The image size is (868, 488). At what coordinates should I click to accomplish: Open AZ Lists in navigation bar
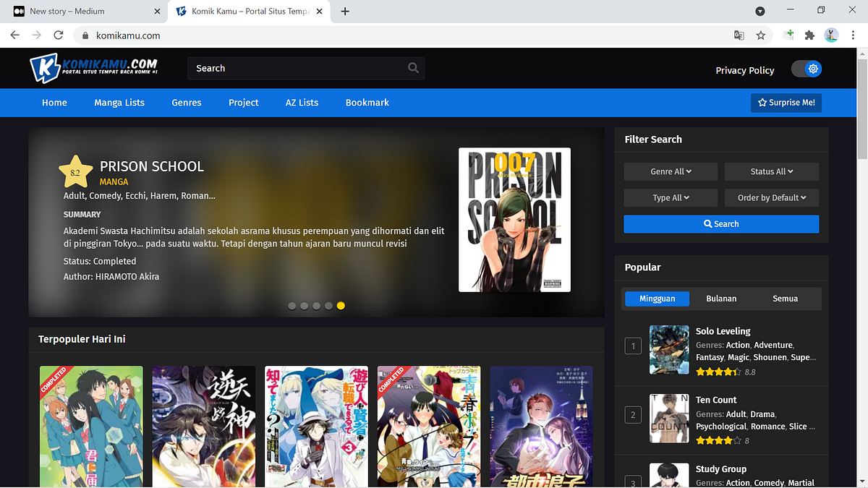point(302,103)
